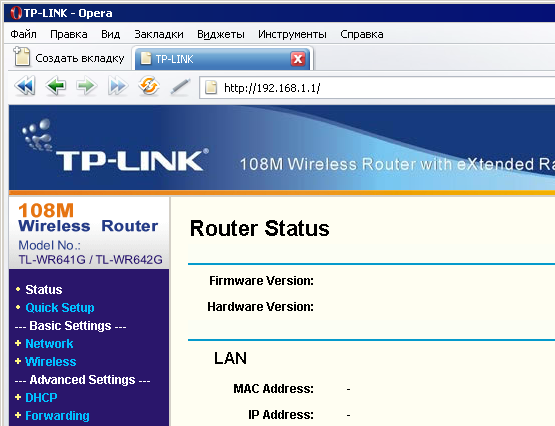Screen dimensions: 555x426
Task: Select Status in the sidebar
Action: click(44, 290)
